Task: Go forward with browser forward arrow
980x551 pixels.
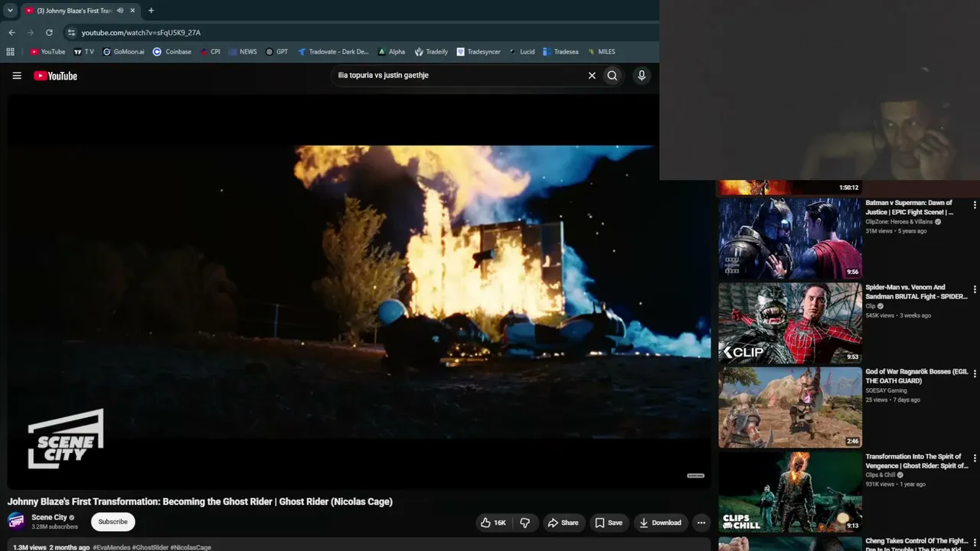Action: point(31,33)
